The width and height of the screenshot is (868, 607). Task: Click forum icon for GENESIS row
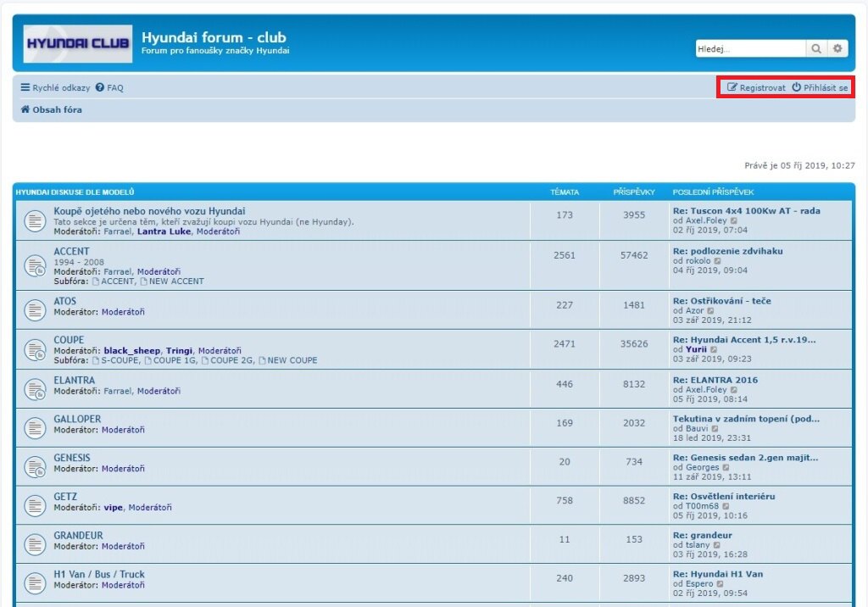tap(34, 467)
